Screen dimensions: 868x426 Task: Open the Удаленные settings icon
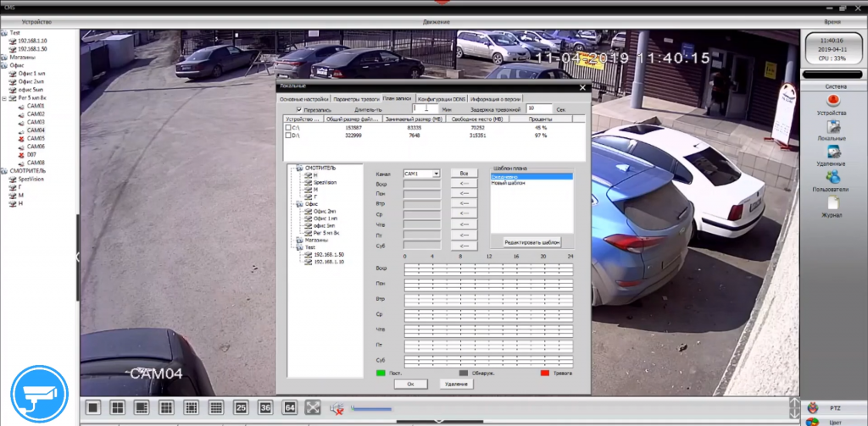832,152
